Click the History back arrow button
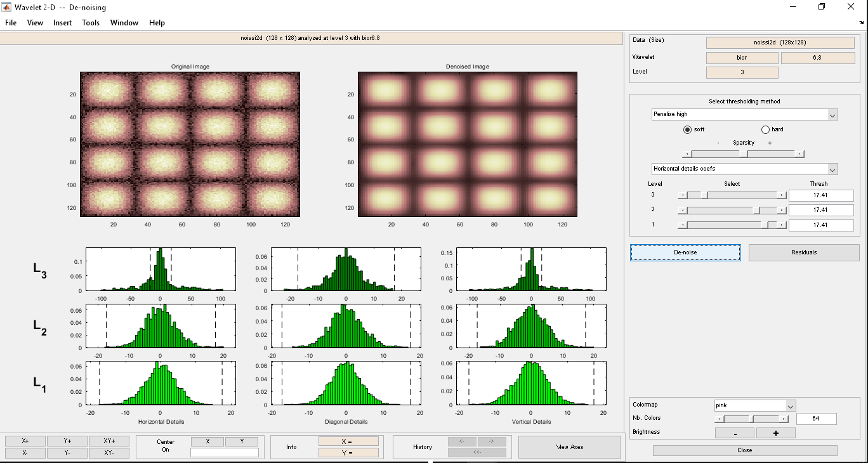 (x=462, y=441)
